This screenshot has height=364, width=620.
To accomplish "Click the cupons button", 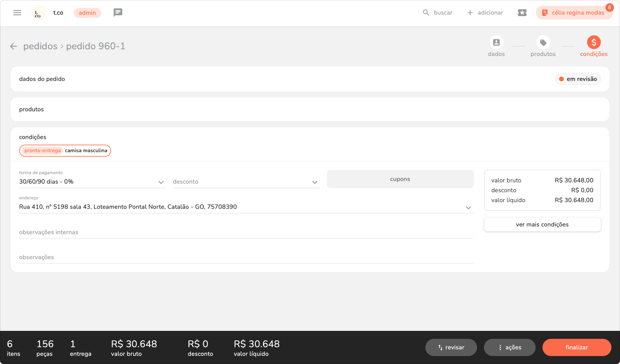I will click(400, 179).
